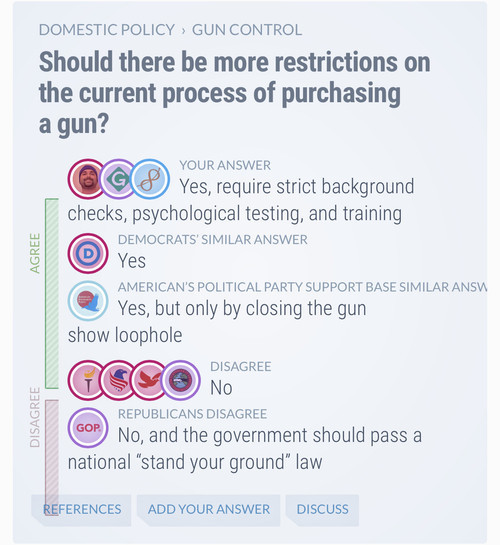Click the American's political party support base icon
The image size is (500, 545).
(88, 301)
